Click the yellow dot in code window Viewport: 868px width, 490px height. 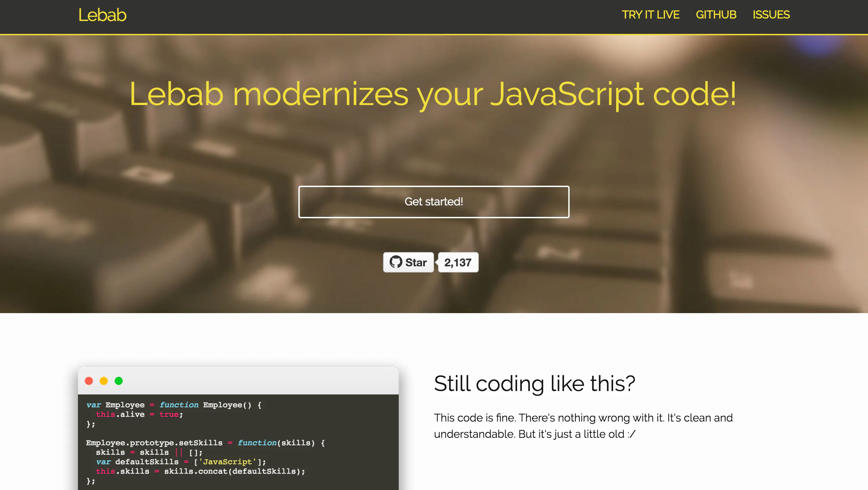(104, 381)
